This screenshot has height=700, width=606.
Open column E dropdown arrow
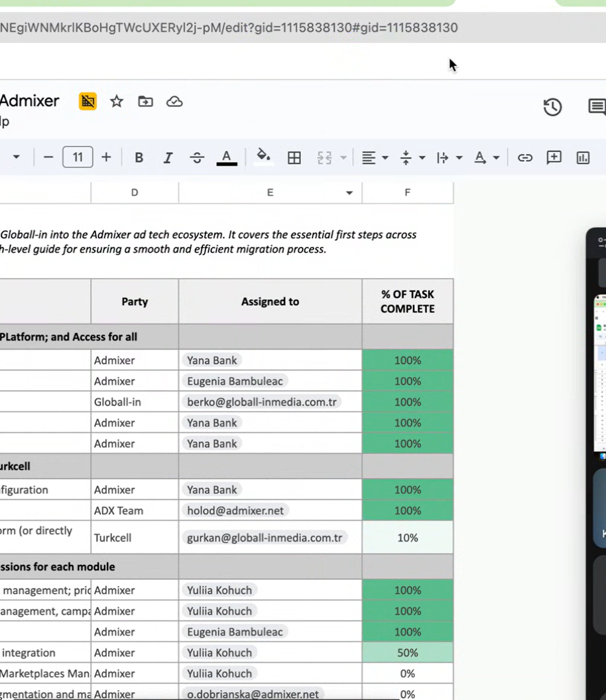(x=349, y=193)
